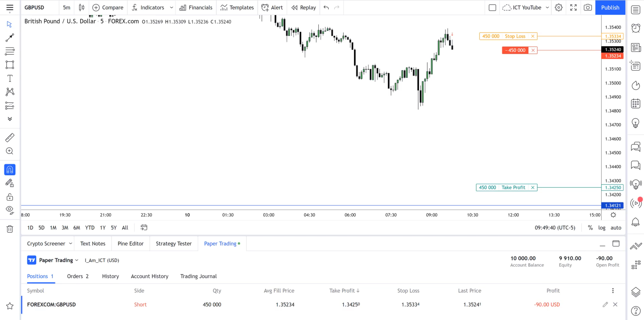This screenshot has width=644, height=320.
Task: Open the candlestick chart style selector
Action: click(82, 8)
